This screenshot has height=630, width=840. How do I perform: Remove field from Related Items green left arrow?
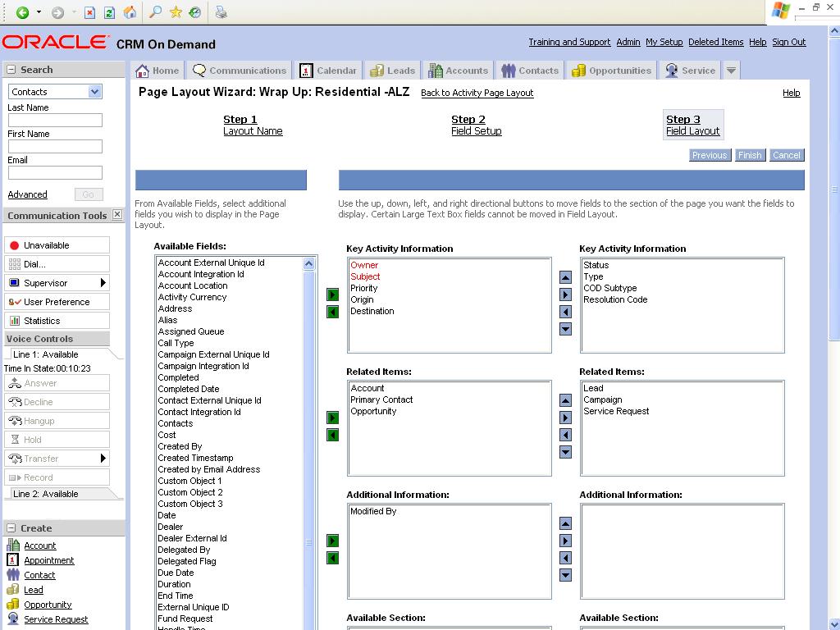pos(333,435)
